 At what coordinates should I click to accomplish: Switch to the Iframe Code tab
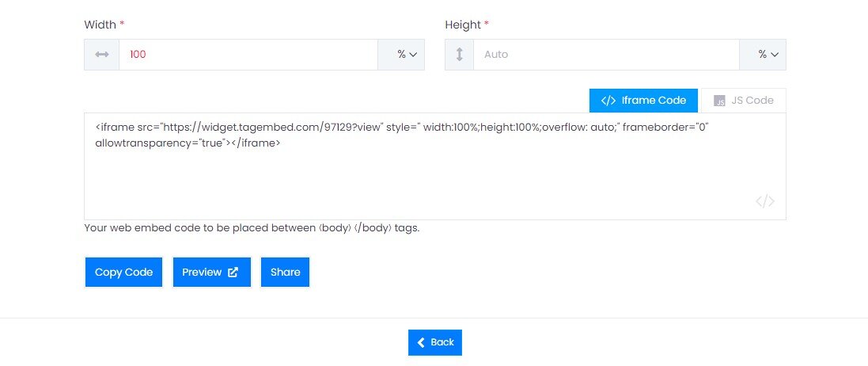click(643, 101)
